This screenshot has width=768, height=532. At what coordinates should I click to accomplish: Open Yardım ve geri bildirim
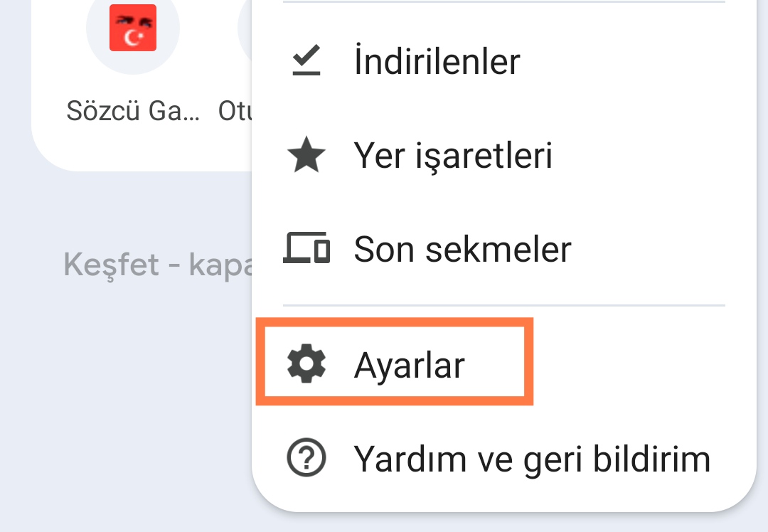tap(532, 459)
